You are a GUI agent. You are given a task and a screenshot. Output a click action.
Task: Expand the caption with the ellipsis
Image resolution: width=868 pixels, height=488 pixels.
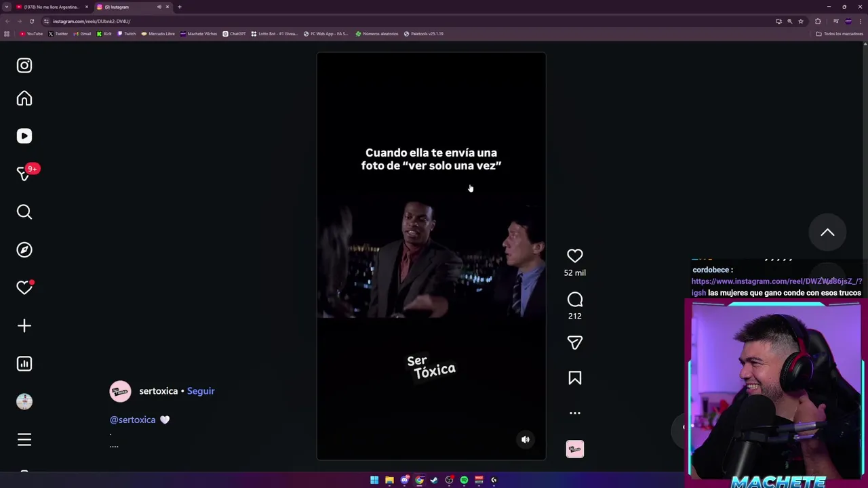pos(114,445)
